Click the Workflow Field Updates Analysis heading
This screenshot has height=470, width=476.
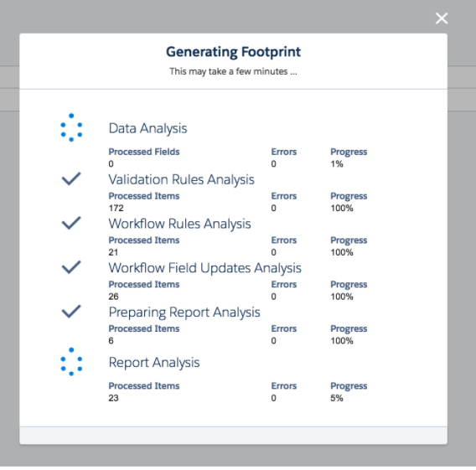point(205,268)
